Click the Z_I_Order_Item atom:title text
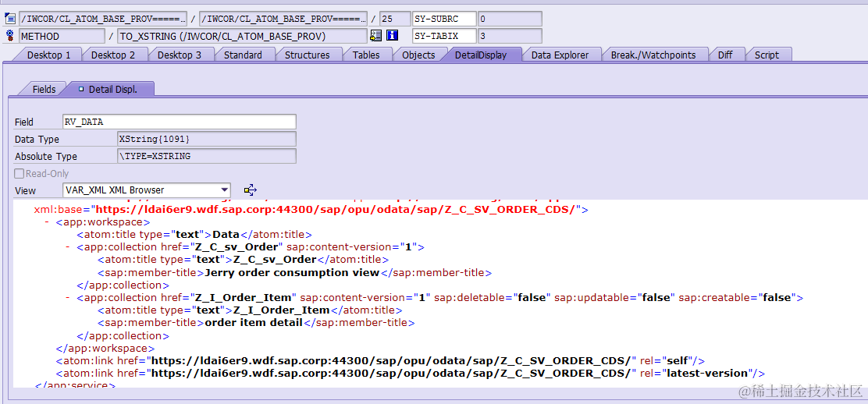The height and width of the screenshot is (404, 868). click(282, 310)
